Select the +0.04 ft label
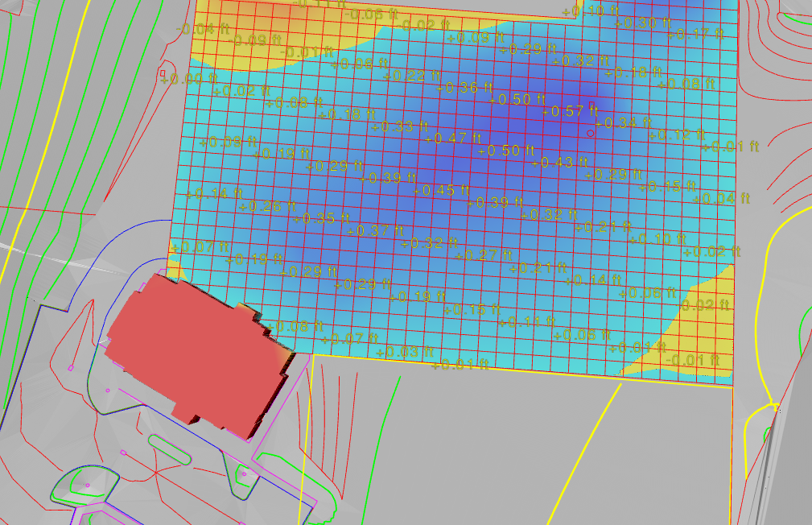This screenshot has width=812, height=525. (721, 199)
